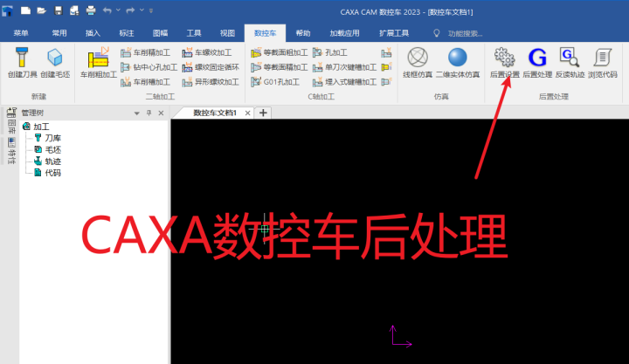Select 钻中心孔加工 center drilling
This screenshot has width=629, height=364.
tap(149, 67)
